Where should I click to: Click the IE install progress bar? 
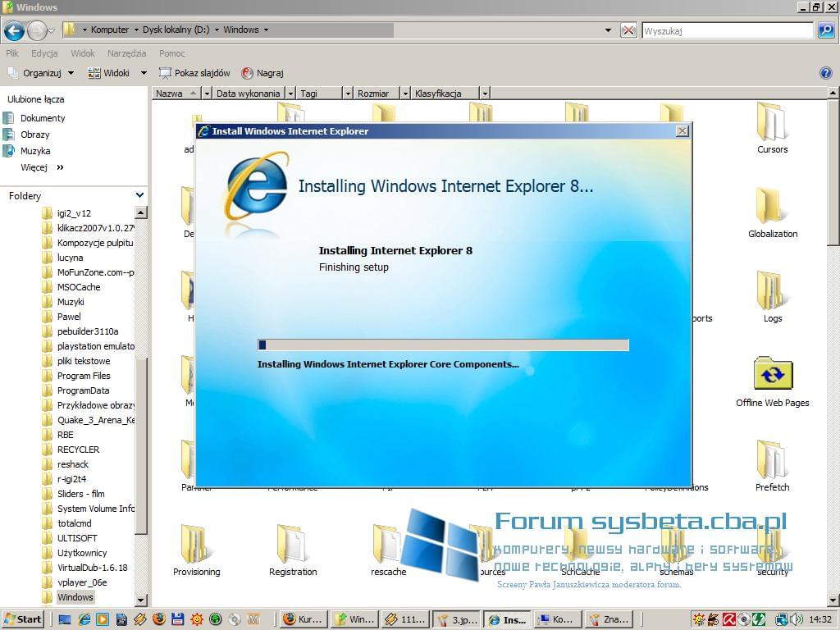(443, 345)
